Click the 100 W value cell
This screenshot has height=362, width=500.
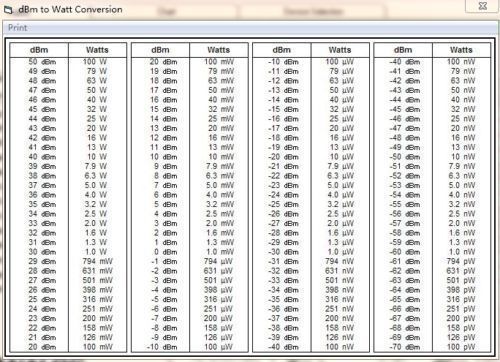[95, 62]
